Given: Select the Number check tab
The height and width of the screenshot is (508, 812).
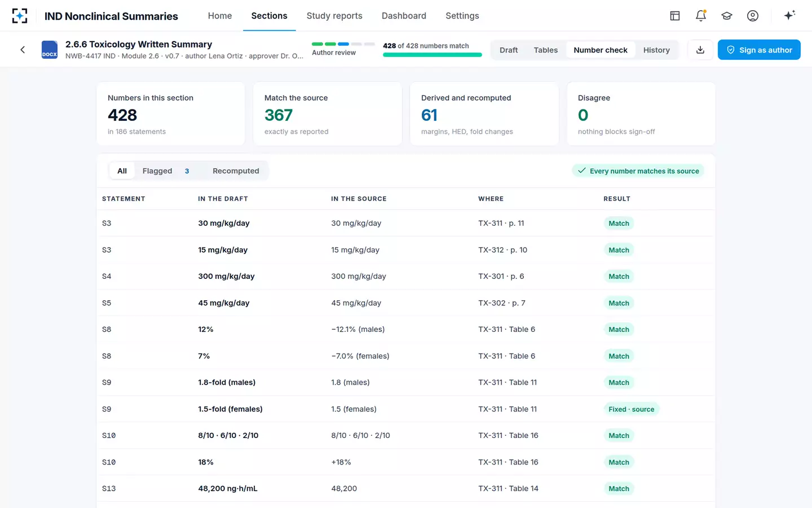Looking at the screenshot, I should tap(601, 50).
